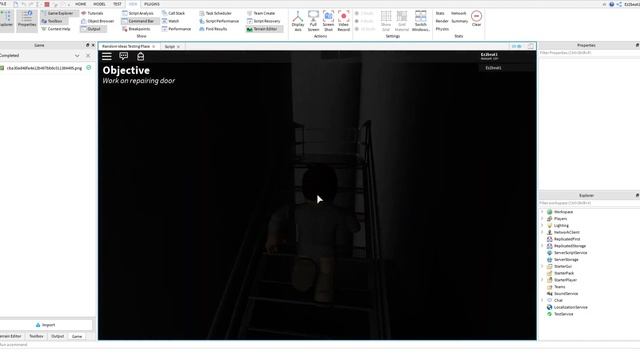Expand the Players node
The height and width of the screenshot is (360, 640).
(x=542, y=218)
